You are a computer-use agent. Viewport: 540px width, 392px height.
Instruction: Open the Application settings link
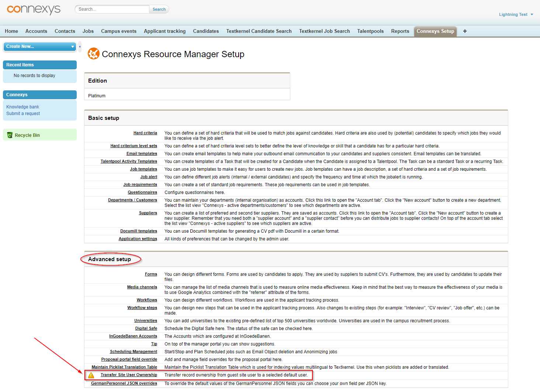point(138,239)
